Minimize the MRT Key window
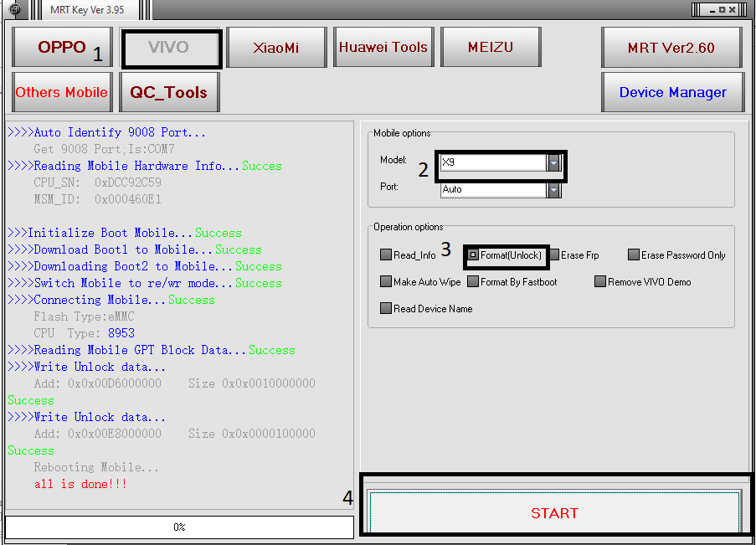This screenshot has width=756, height=545. pyautogui.click(x=712, y=10)
